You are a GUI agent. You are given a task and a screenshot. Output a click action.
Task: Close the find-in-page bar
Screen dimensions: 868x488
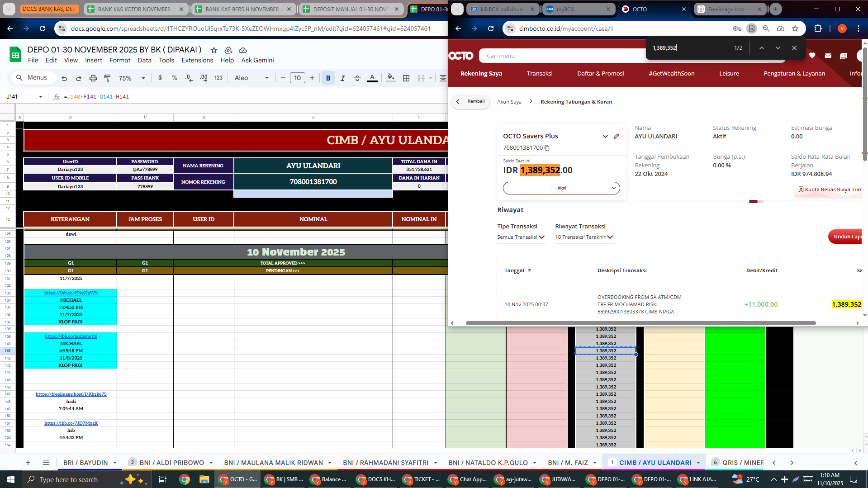pos(794,48)
